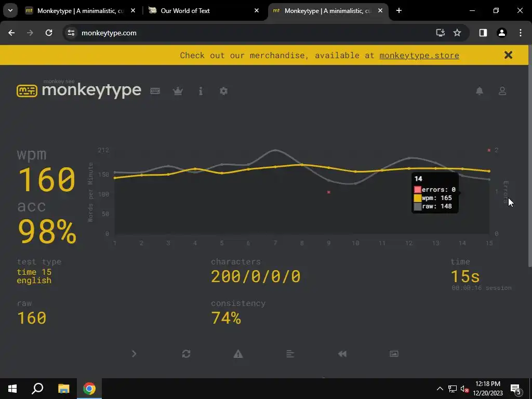Click the error marker near 2 errors

[x=489, y=150]
